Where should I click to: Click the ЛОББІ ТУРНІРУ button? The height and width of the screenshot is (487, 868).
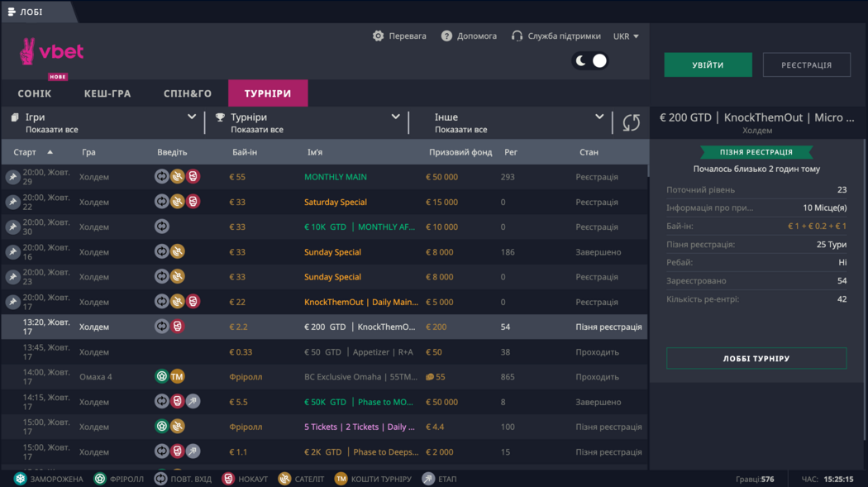coord(756,358)
